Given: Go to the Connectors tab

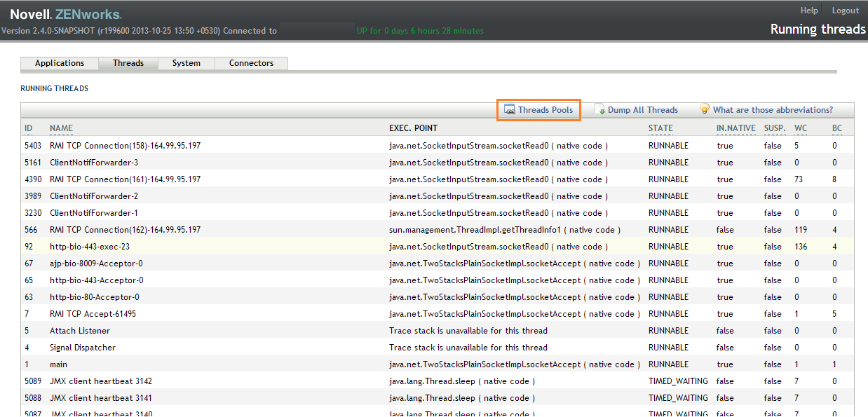Looking at the screenshot, I should pyautogui.click(x=251, y=63).
